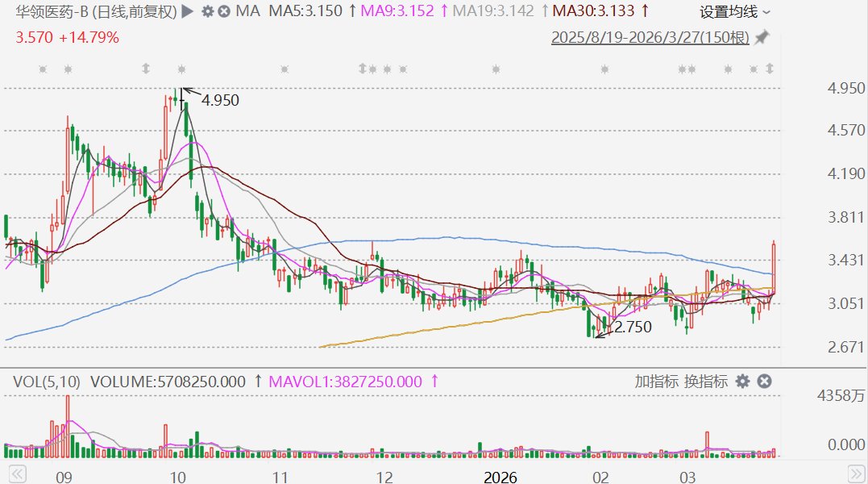This screenshot has height=484, width=868.
Task: Click the pin icon next to the date range
Action: (762, 38)
